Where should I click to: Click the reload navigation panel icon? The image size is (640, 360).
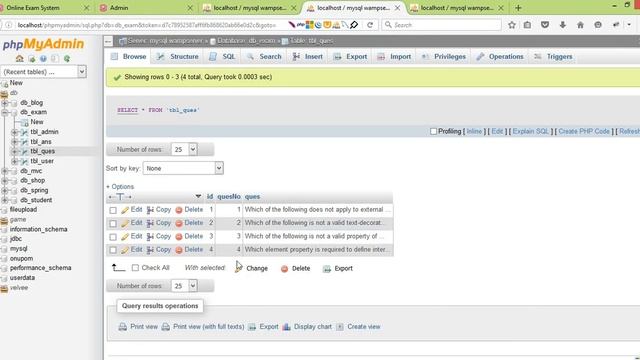click(x=67, y=59)
